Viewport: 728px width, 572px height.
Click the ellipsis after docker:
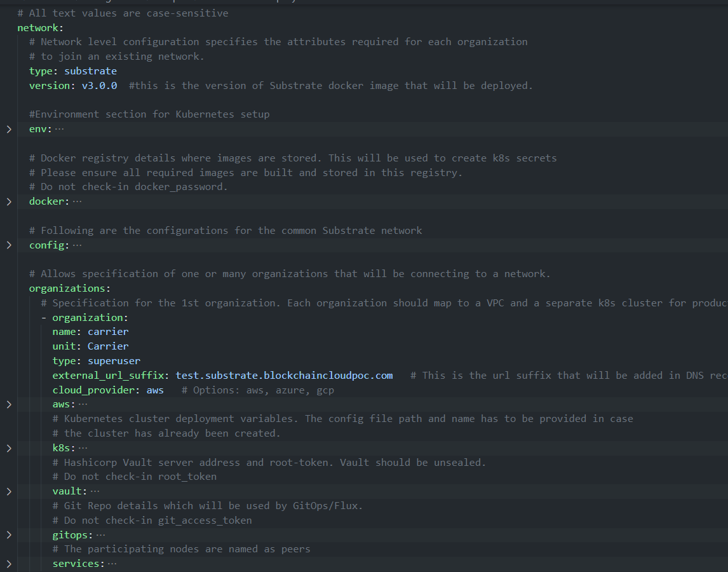(x=77, y=201)
